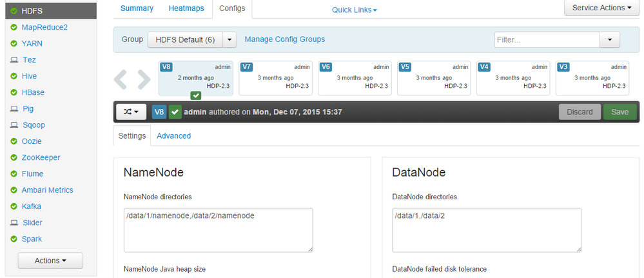Select config version V8 card
644x278 pixels.
196,78
